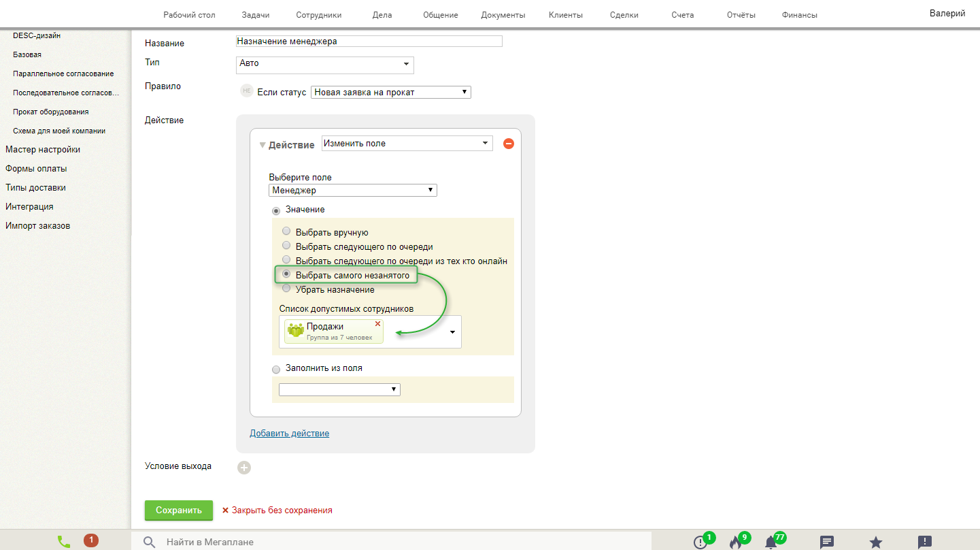This screenshot has width=980, height=550.
Task: Open Отчёты section
Action: click(741, 15)
